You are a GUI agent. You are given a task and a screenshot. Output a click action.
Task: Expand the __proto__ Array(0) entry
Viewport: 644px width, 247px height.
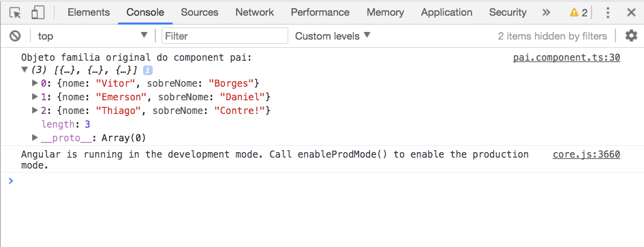[35, 137]
